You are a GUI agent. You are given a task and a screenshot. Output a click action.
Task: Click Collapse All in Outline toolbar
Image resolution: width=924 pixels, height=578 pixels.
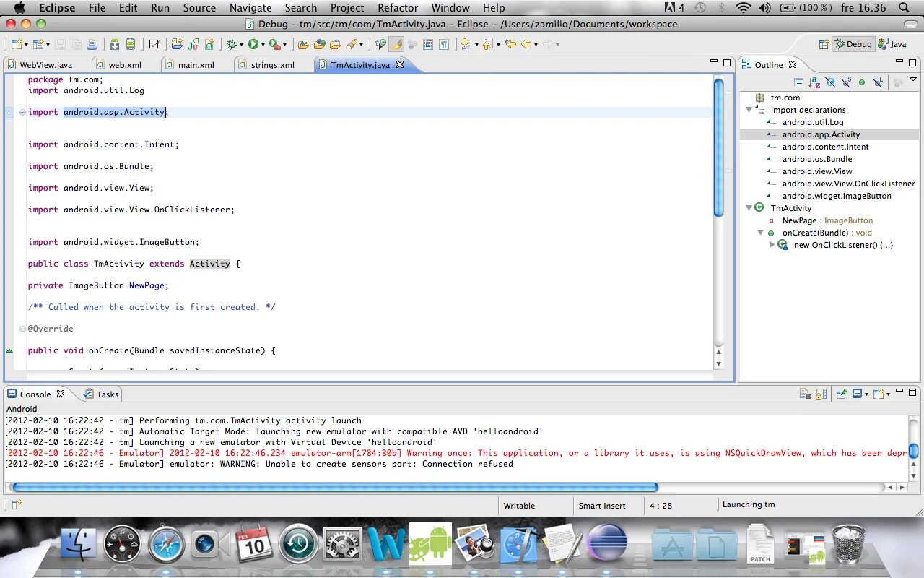point(798,82)
